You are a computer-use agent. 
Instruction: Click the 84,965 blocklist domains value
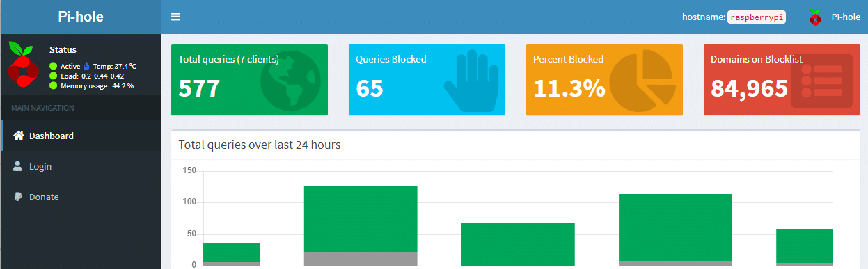[x=749, y=88]
